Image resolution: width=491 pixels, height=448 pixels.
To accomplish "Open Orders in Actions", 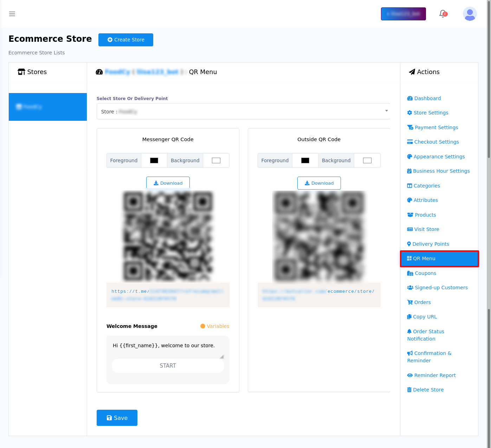I will coord(419,302).
